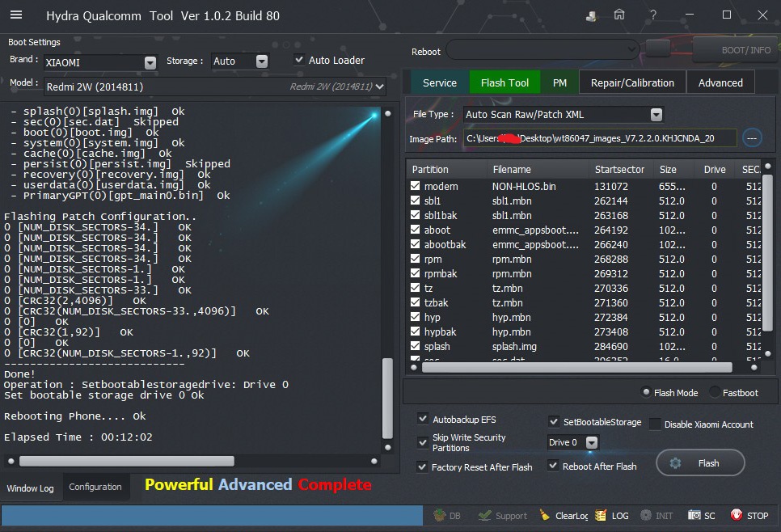Viewport: 781px width, 532px height.
Task: Click the INIT status bar item
Action: pos(656,516)
